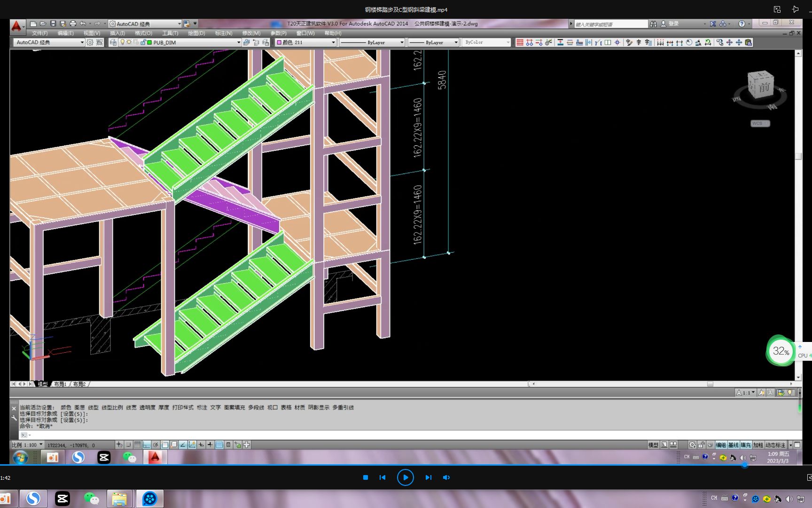The width and height of the screenshot is (812, 508).
Task: Click the 颜色 211 magenta color swatch
Action: pyautogui.click(x=279, y=42)
